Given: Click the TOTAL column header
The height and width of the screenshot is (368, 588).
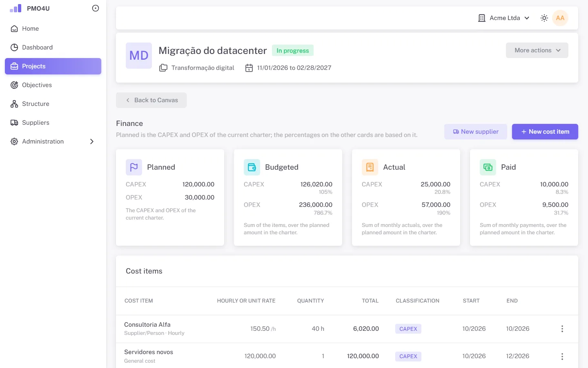Looking at the screenshot, I should pyautogui.click(x=370, y=301).
